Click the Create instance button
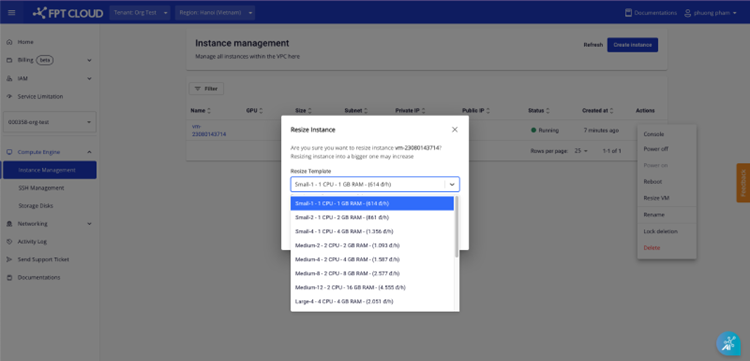This screenshot has height=361, width=750. pyautogui.click(x=632, y=45)
